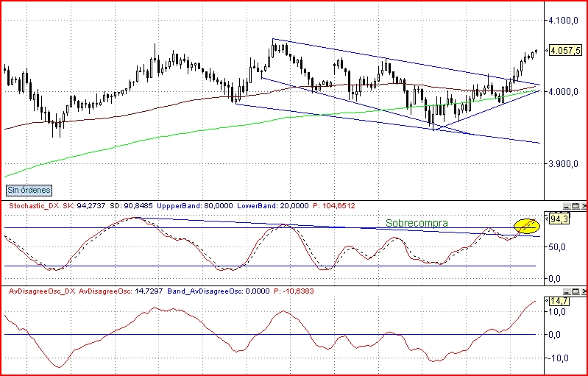
Task: Click the 0,0 oscillator axis label
Action: point(555,334)
